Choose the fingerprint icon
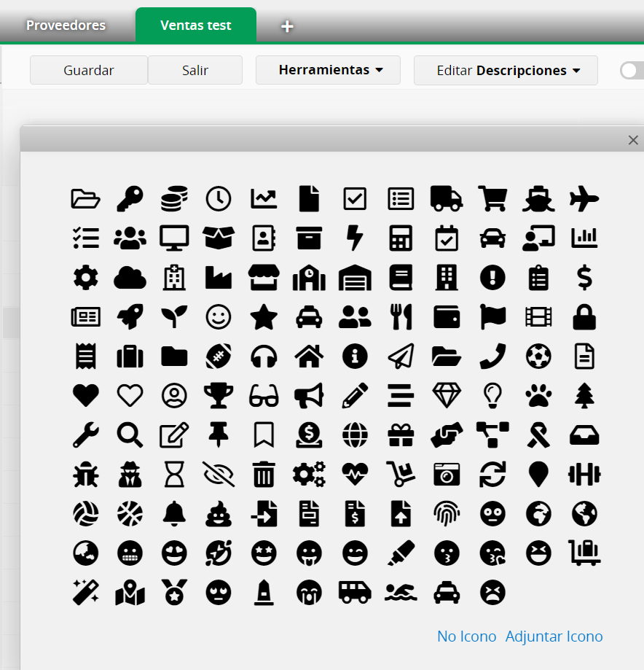This screenshot has height=670, width=644. tap(446, 513)
